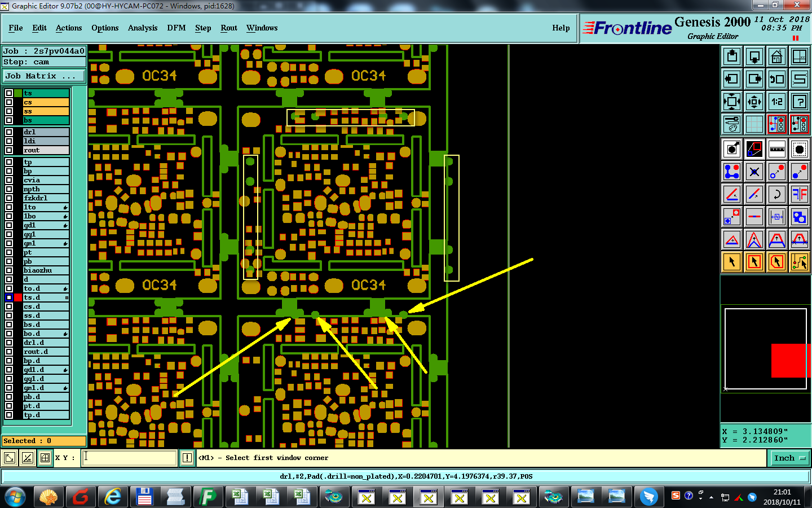812x508 pixels.
Task: Toggle the grid display icon
Action: pyautogui.click(x=754, y=124)
